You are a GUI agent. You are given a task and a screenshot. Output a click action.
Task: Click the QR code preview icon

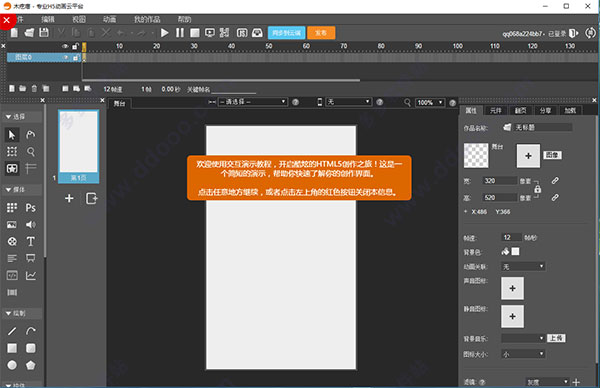tap(225, 33)
